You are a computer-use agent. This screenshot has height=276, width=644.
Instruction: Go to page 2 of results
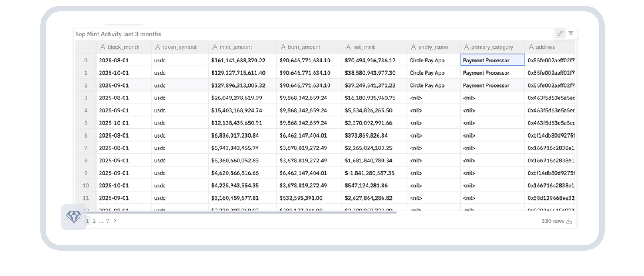point(94,221)
